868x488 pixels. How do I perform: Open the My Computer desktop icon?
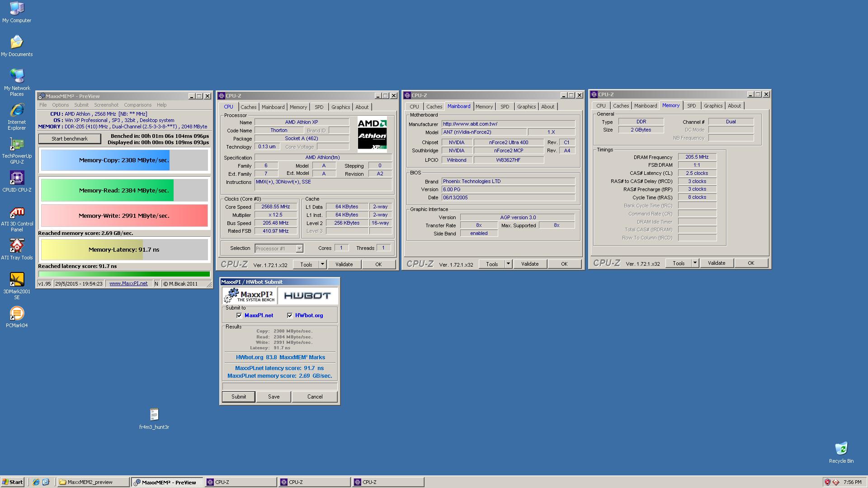click(17, 12)
